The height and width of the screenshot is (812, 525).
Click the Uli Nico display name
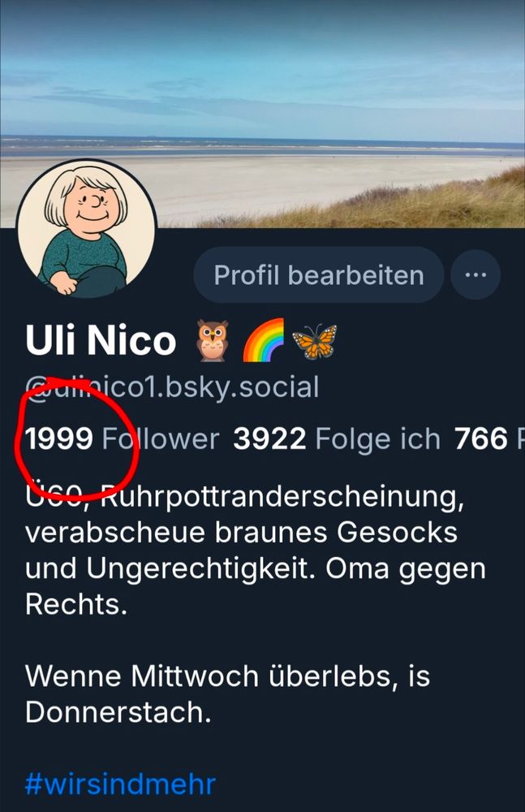click(101, 340)
